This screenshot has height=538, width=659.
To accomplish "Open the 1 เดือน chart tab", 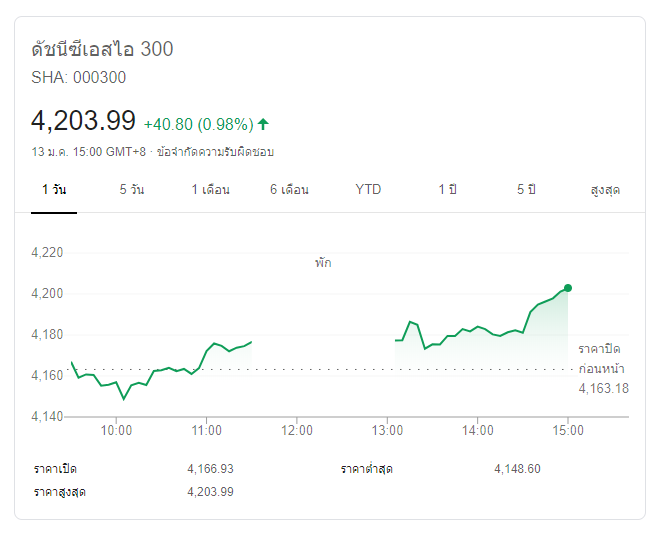I will [x=210, y=189].
